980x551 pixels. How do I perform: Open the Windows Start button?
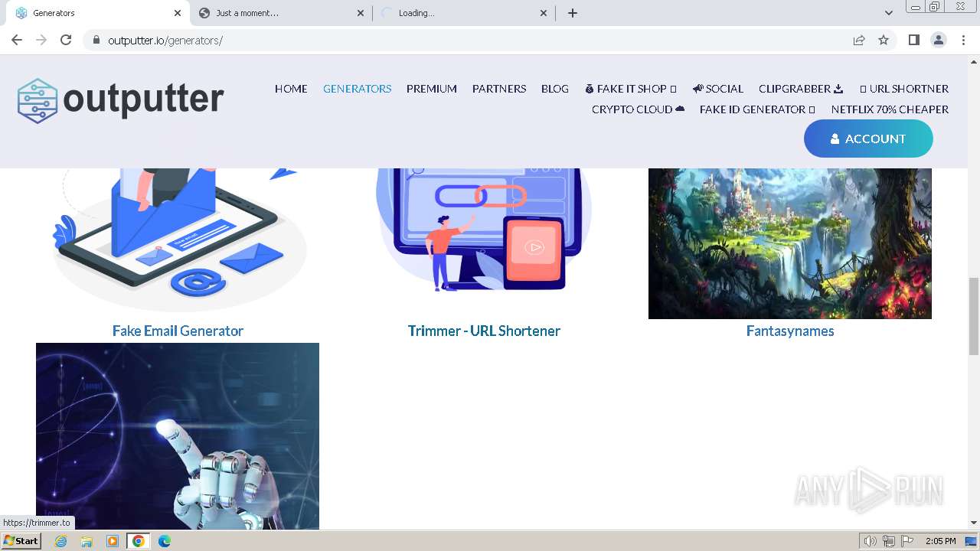pyautogui.click(x=21, y=540)
